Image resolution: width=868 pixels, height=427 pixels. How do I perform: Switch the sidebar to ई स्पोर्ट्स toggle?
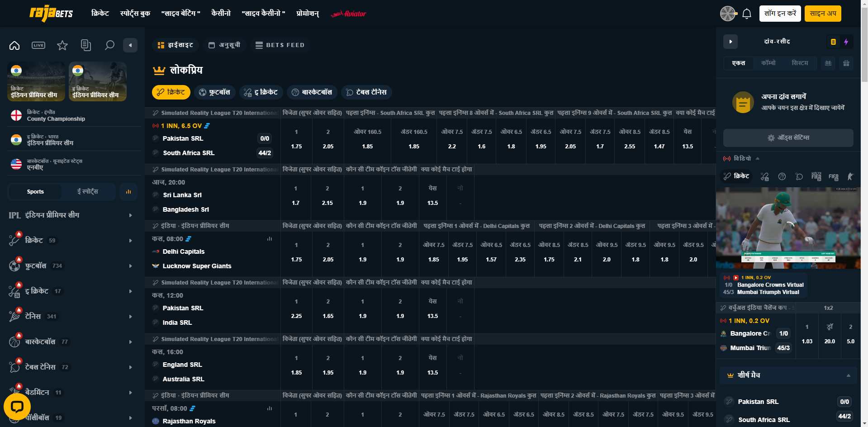point(88,192)
